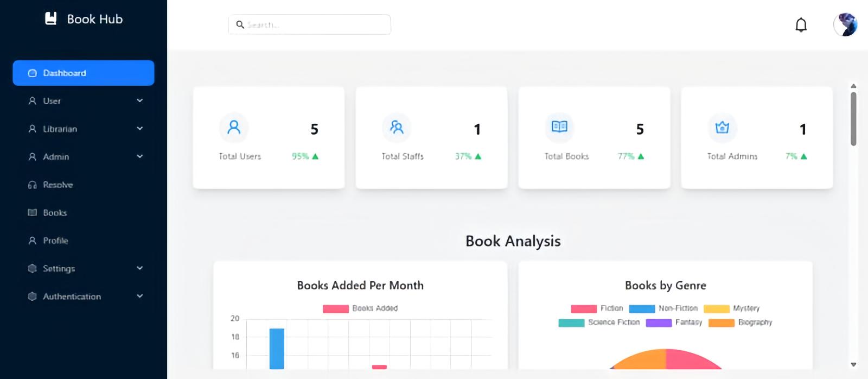Image resolution: width=868 pixels, height=379 pixels.
Task: Click the Mystery yellow legend swatch
Action: tap(716, 309)
